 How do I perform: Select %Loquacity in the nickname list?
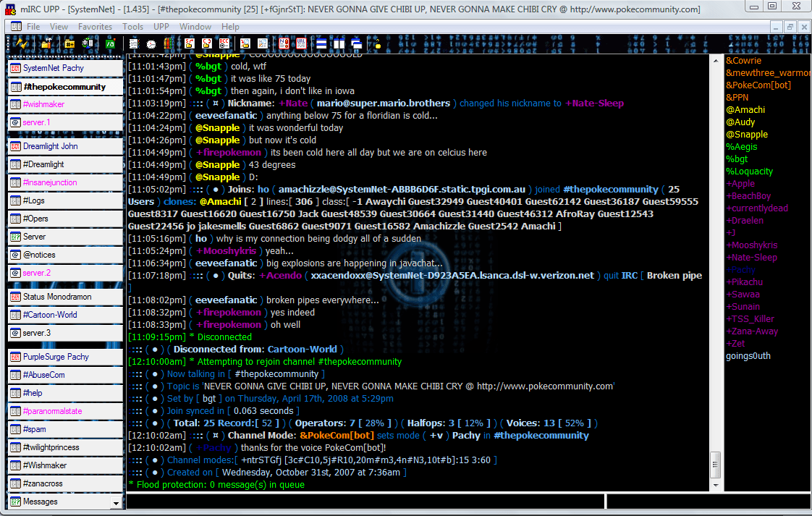click(749, 172)
